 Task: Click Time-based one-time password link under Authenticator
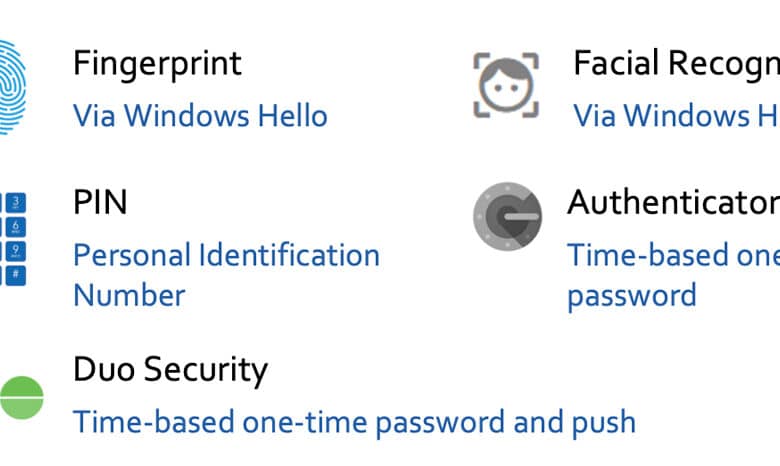tap(674, 275)
